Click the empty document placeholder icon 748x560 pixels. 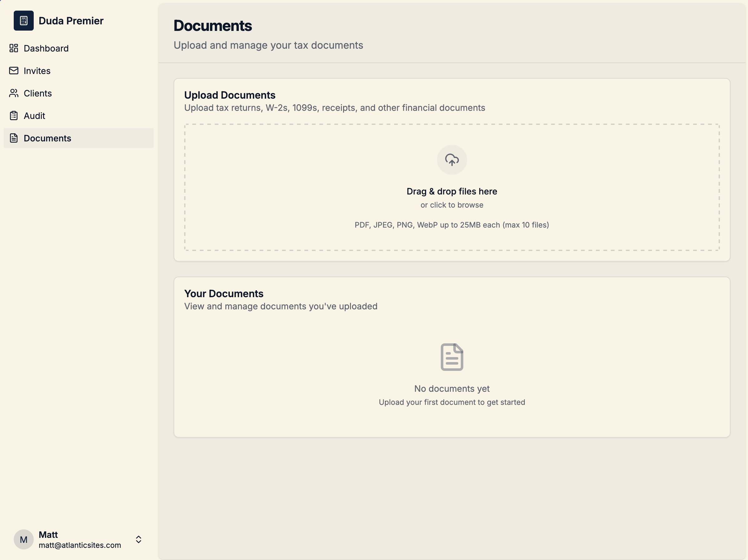tap(452, 357)
